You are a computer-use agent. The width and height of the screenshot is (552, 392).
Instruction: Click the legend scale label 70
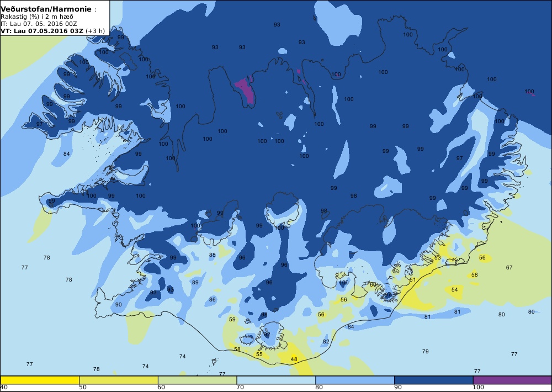pos(240,388)
